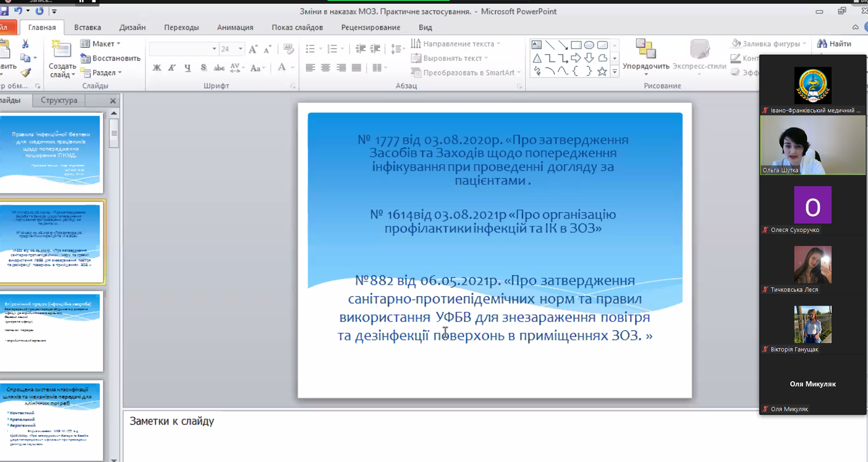Toggle italic formatting (К)
Image resolution: width=868 pixels, height=462 pixels.
coord(172,68)
